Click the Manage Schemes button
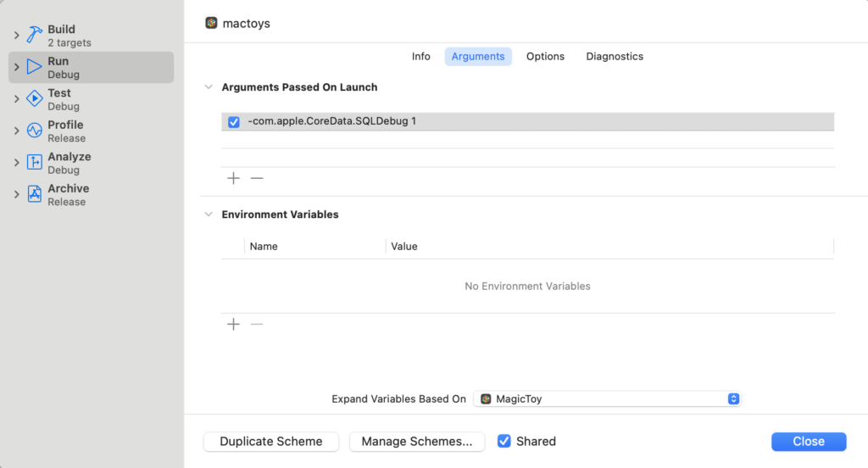This screenshot has height=468, width=868. coord(417,442)
